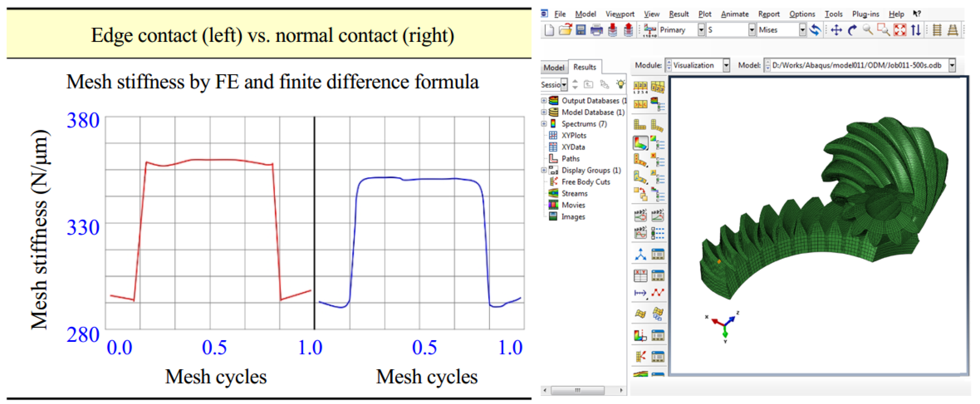Switch to the Model tab

pos(553,67)
